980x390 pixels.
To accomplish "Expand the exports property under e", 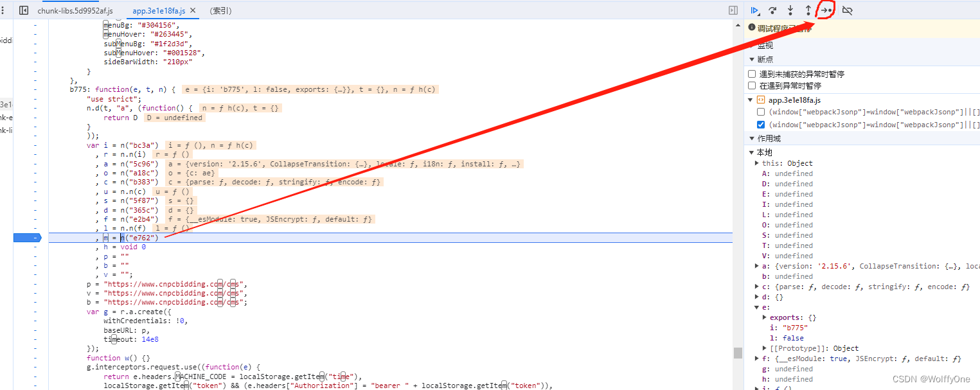I will (x=765, y=317).
